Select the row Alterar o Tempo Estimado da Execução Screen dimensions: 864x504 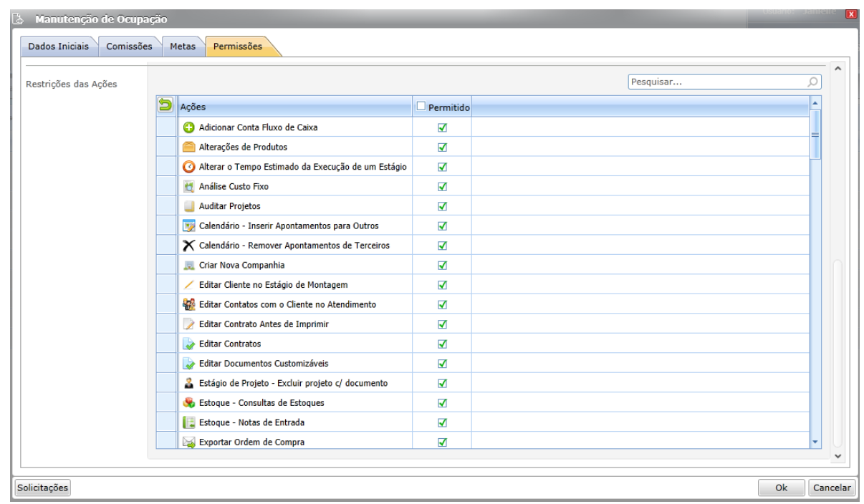(x=483, y=167)
